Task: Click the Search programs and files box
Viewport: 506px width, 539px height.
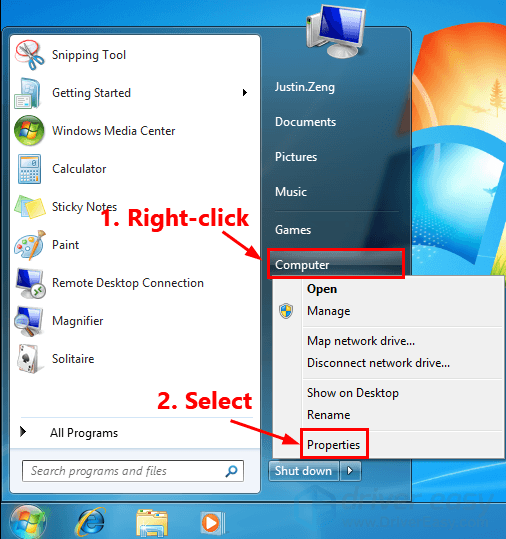Action: [133, 471]
